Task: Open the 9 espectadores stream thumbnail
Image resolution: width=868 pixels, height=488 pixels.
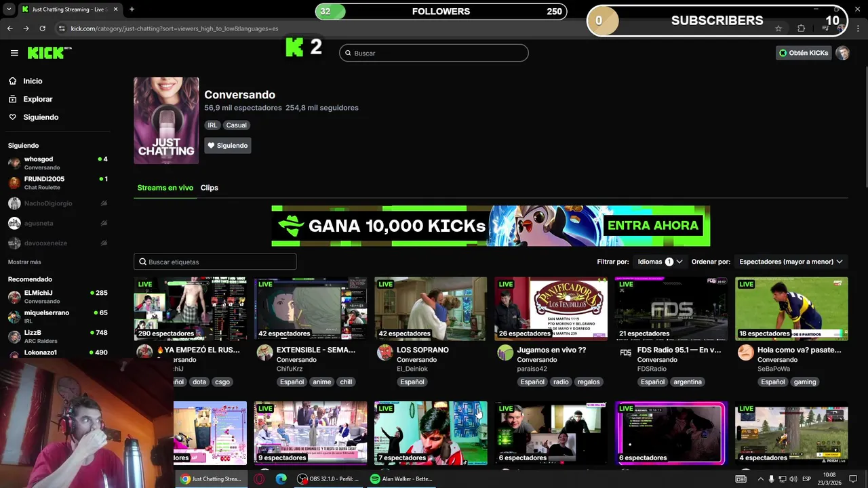Action: (311, 432)
